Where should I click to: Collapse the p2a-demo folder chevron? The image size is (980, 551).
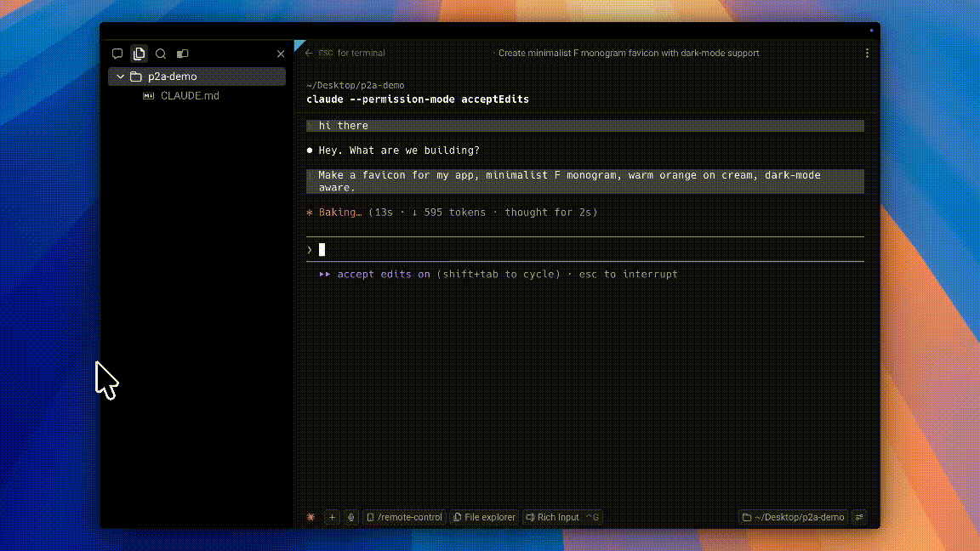point(120,77)
